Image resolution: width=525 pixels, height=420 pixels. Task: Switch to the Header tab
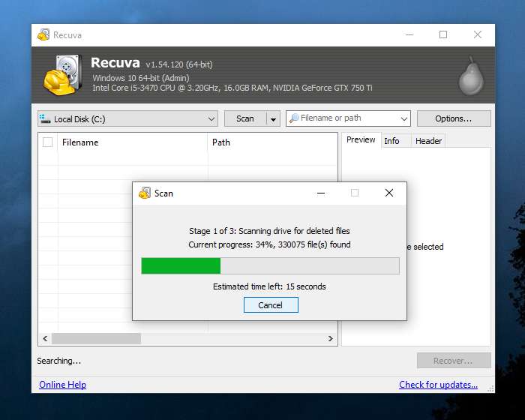pos(428,141)
